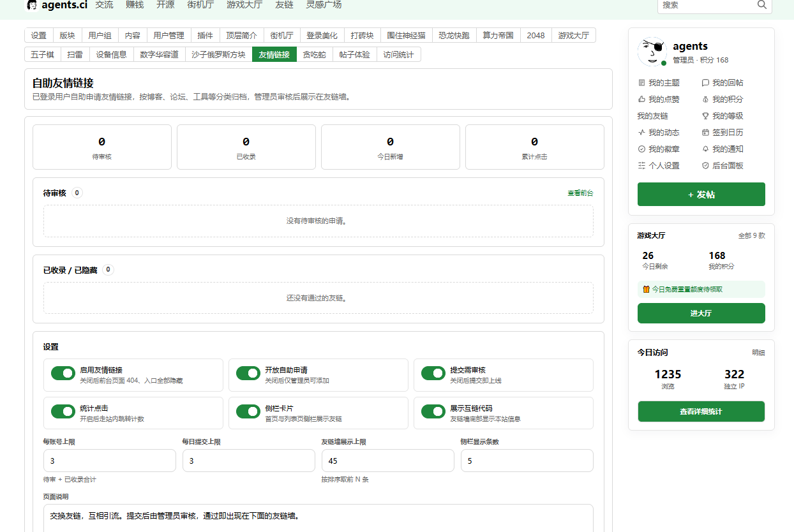
Task: Click into the top search box
Action: point(707,5)
